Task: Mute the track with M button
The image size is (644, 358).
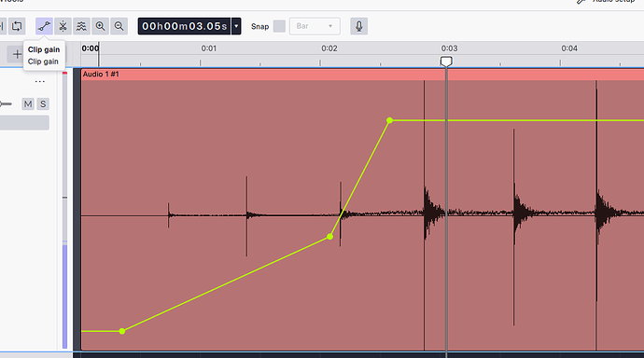Action: pyautogui.click(x=28, y=104)
